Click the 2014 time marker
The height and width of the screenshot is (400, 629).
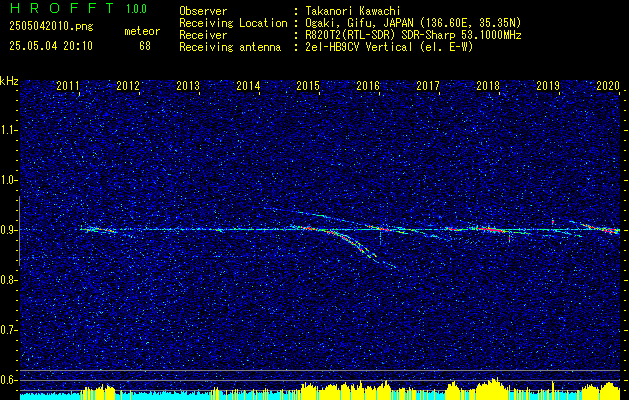(248, 85)
